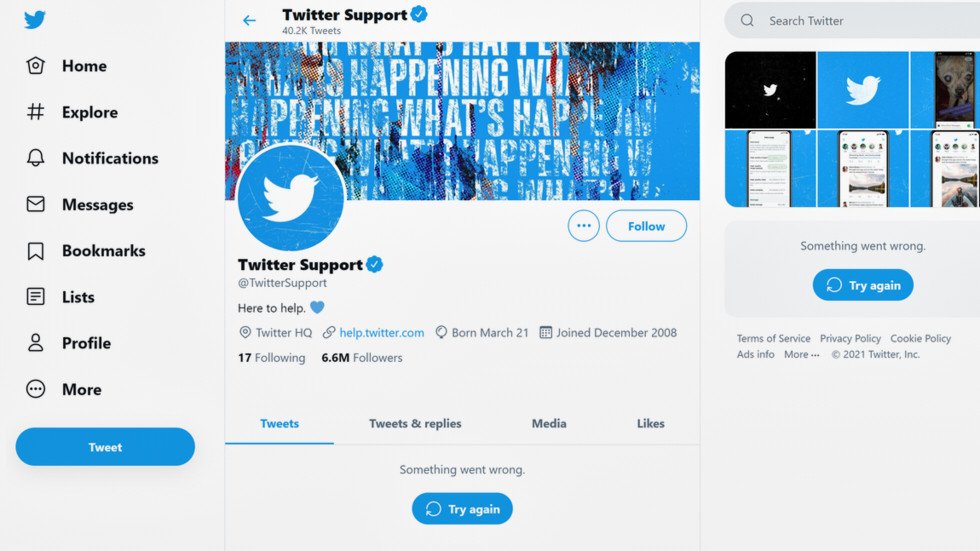Click the back arrow beside Twitter Support
The height and width of the screenshot is (551, 980).
pos(249,20)
